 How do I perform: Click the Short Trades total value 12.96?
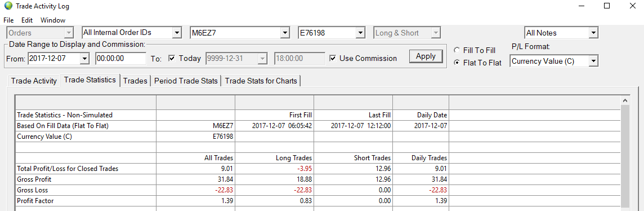(x=383, y=168)
